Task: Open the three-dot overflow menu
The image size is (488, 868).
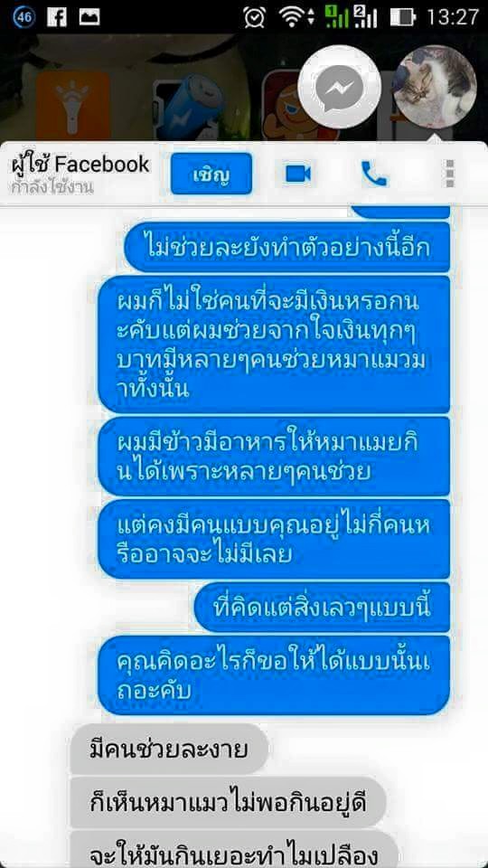Action: (450, 174)
